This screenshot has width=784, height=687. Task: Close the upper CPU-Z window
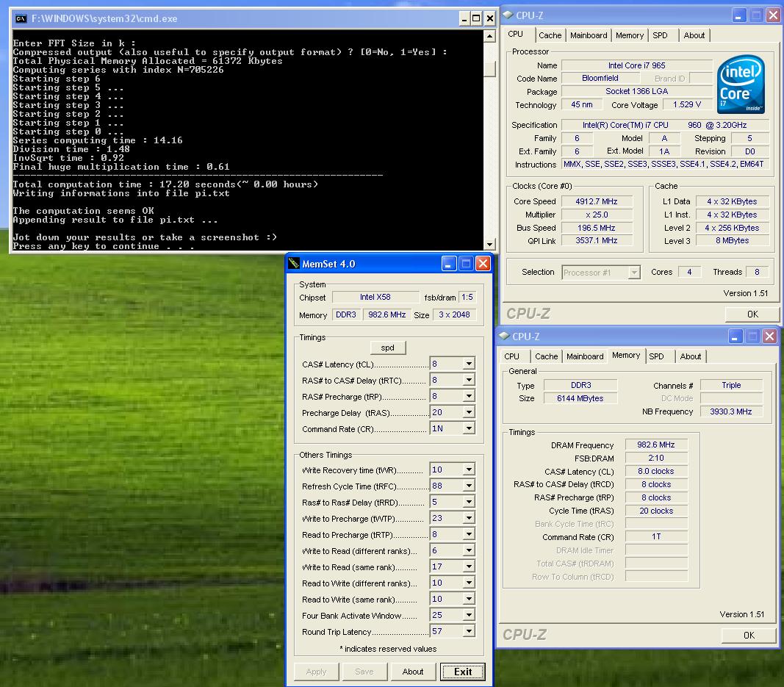pyautogui.click(x=773, y=15)
